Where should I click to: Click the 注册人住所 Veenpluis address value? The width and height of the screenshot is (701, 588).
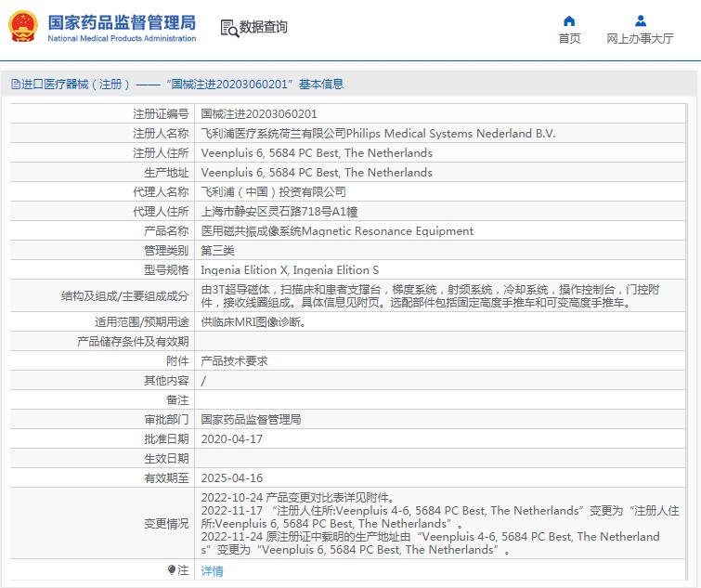click(x=317, y=153)
